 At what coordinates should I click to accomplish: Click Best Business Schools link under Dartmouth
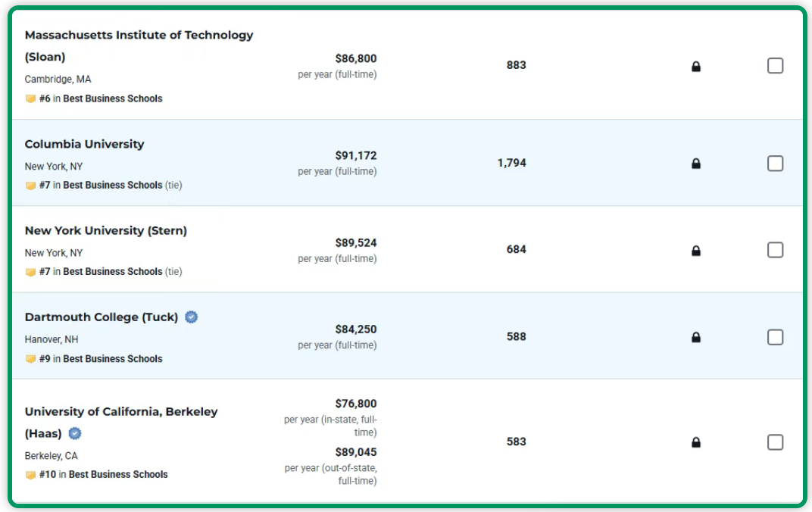pyautogui.click(x=112, y=359)
